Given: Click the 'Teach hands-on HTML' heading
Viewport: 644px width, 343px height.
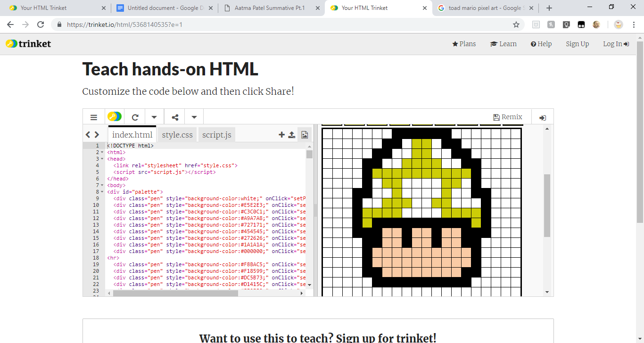Looking at the screenshot, I should pyautogui.click(x=170, y=69).
